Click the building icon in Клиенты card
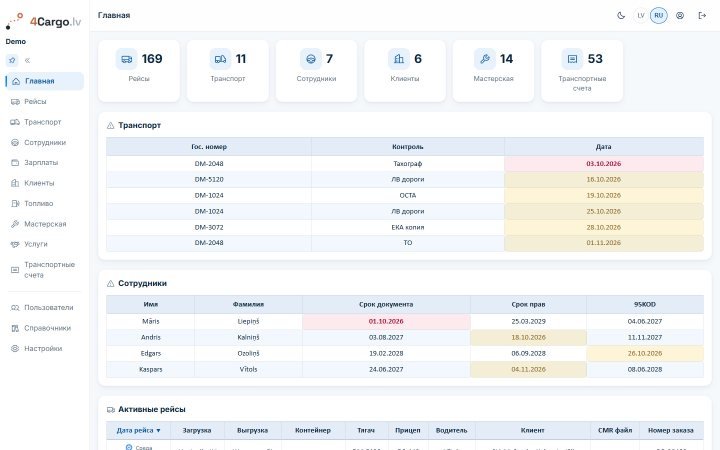 tap(399, 59)
